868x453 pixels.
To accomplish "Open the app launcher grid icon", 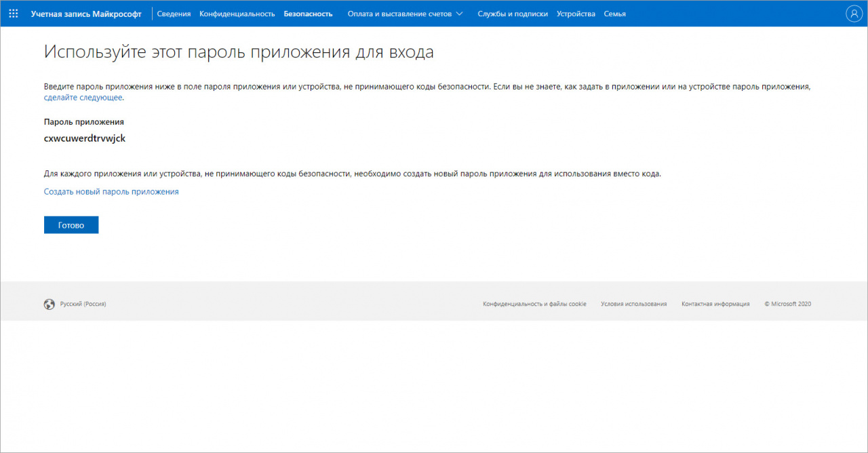I will click(14, 14).
